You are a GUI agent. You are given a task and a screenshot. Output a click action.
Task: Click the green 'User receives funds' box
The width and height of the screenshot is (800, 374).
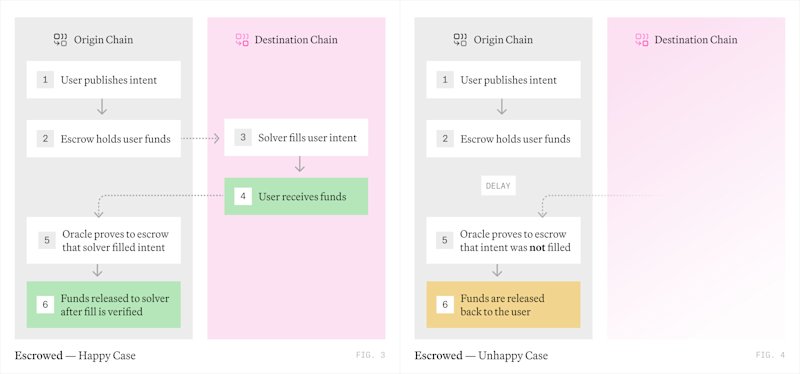[296, 196]
